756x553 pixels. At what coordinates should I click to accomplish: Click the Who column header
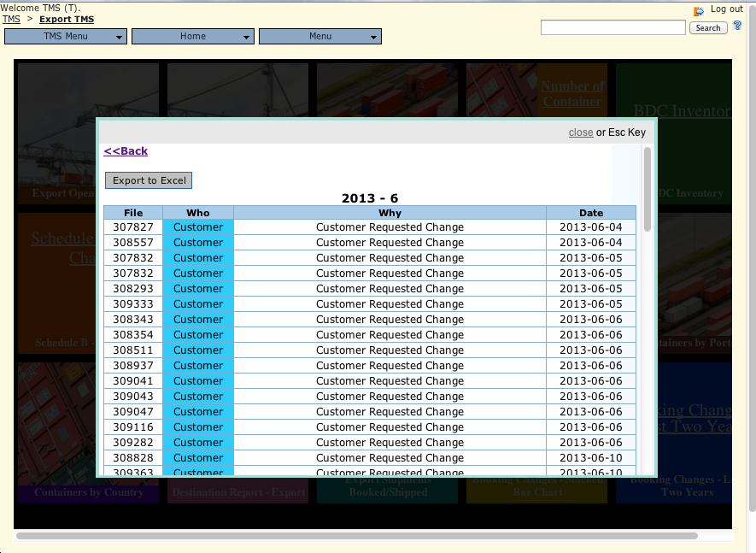[x=197, y=213]
